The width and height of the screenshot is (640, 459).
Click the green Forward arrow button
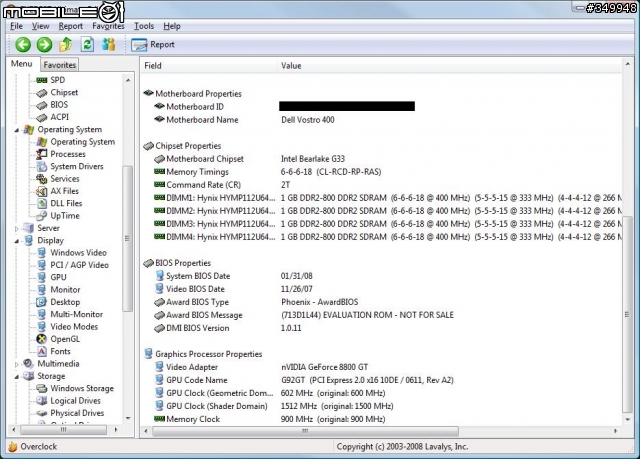coord(44,44)
